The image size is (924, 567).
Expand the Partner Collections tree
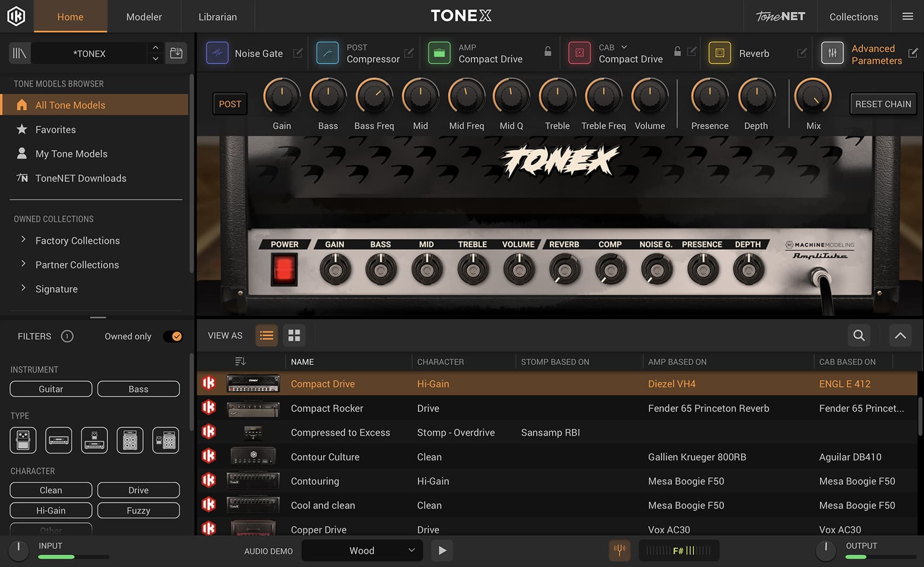(x=23, y=264)
